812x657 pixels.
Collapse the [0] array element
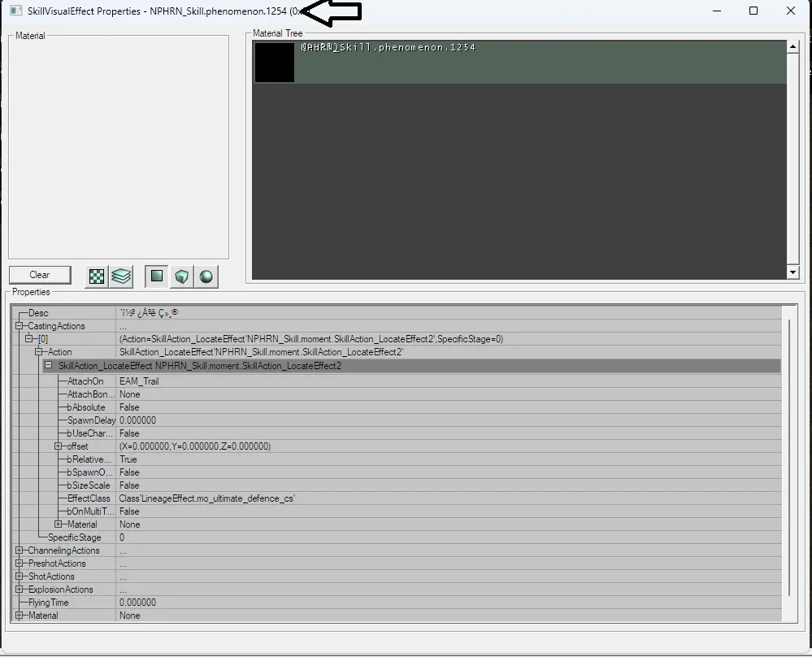click(29, 339)
